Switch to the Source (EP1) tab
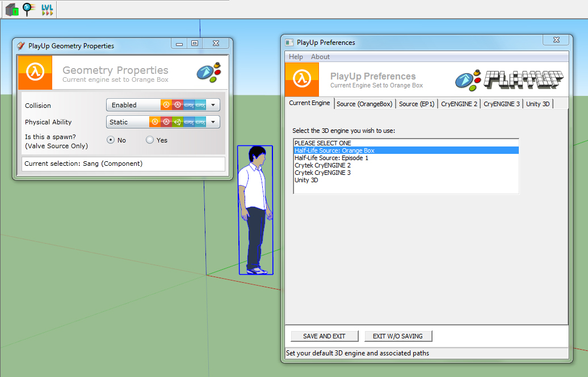588x377 pixels. point(417,104)
